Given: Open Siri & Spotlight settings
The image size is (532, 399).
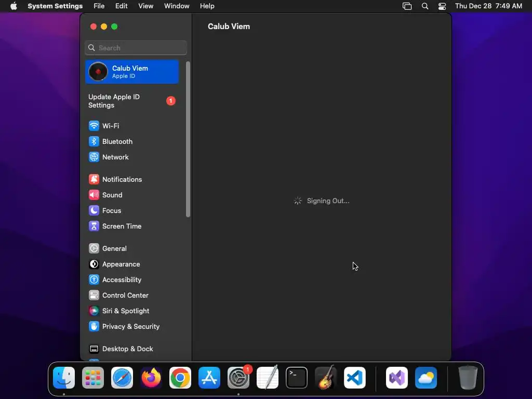Looking at the screenshot, I should 132,311.
